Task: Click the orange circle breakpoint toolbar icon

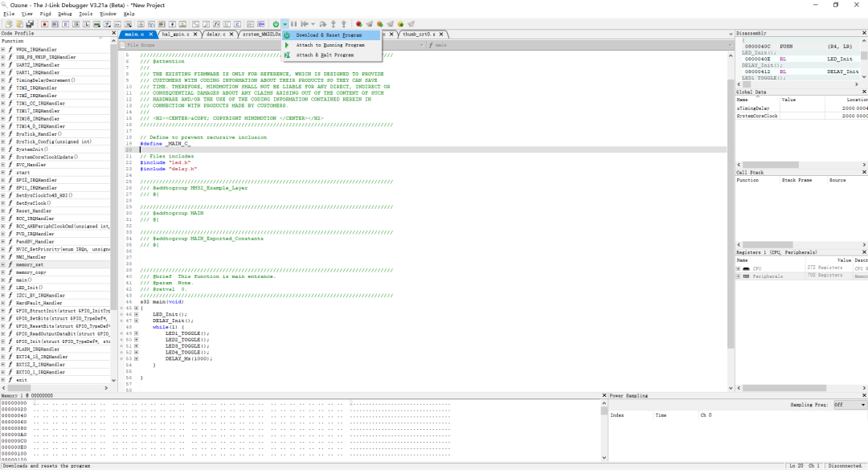Action: (379, 24)
